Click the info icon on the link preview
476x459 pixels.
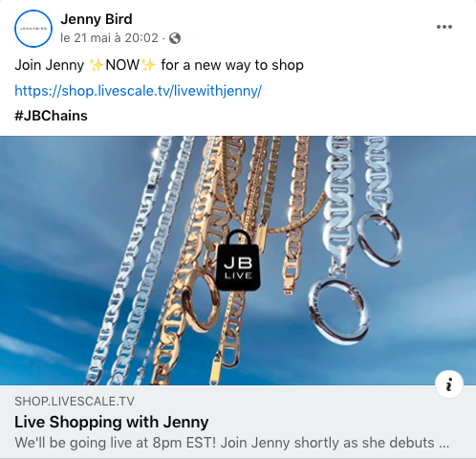[449, 384]
